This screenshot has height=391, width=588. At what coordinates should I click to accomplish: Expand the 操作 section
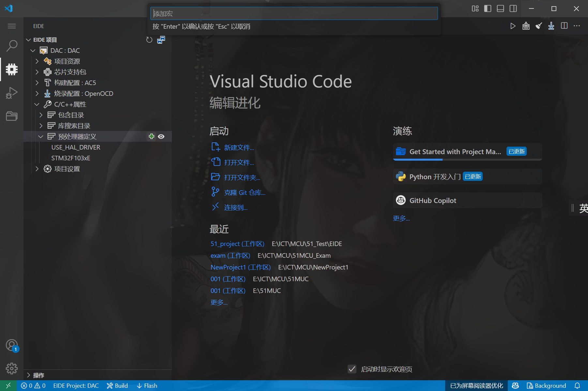point(28,375)
